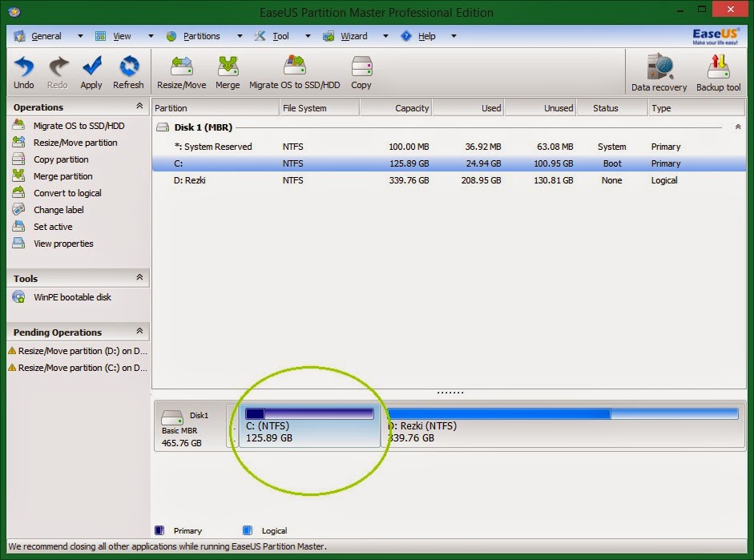
Task: Click the application icon in title bar
Action: click(x=14, y=11)
